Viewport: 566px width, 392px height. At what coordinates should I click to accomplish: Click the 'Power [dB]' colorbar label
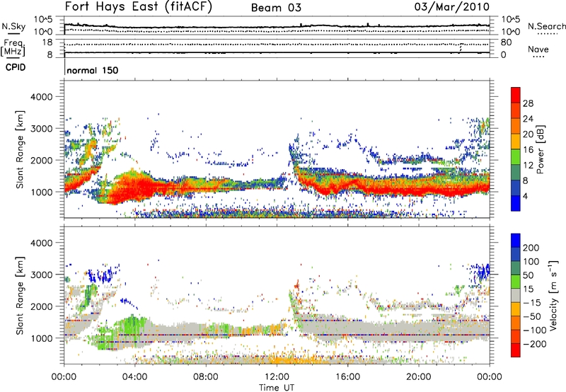540,149
